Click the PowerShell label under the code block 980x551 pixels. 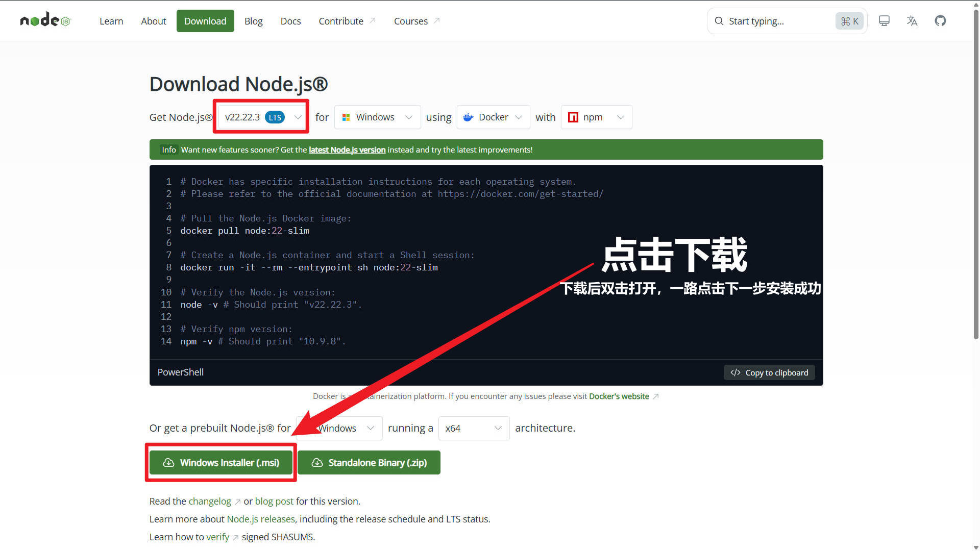click(181, 372)
